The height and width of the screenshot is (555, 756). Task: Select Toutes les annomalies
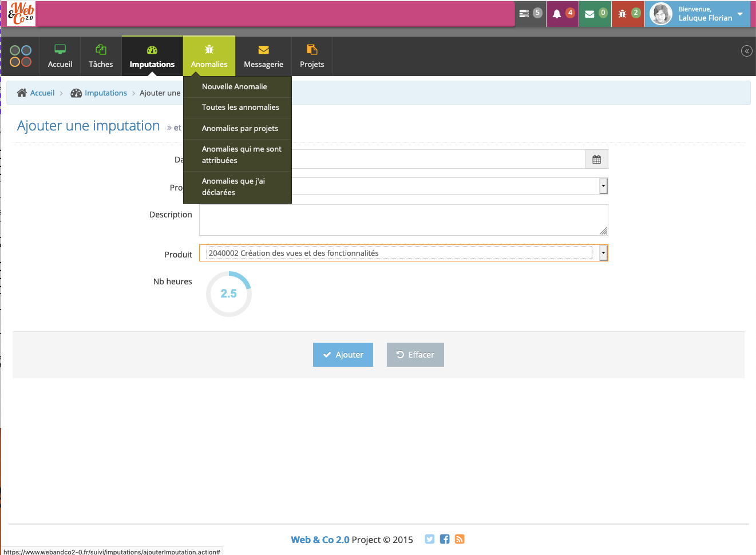[x=238, y=108]
